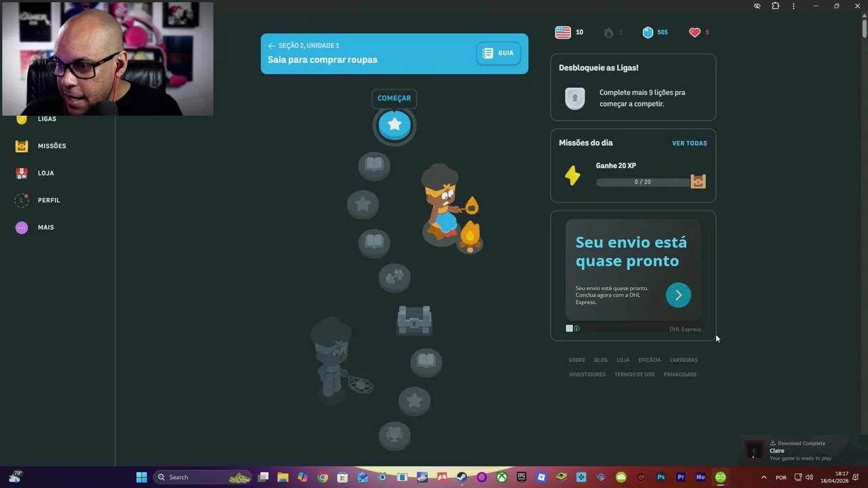Open the INVESTIDORES footer link
This screenshot has height=488, width=868.
point(587,374)
